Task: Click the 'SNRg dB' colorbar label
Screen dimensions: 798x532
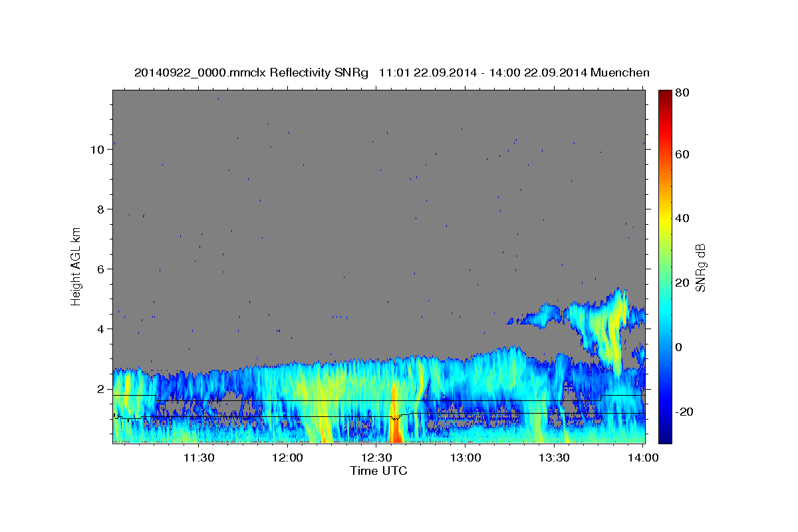Action: [700, 267]
